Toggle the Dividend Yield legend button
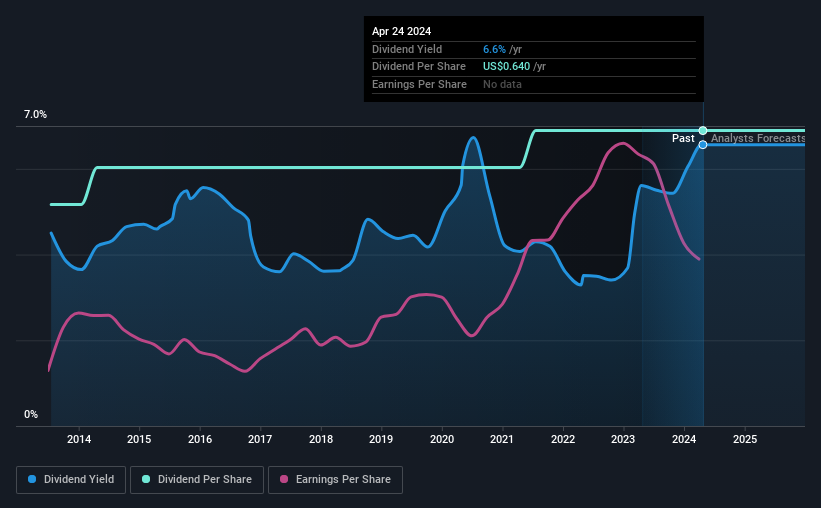This screenshot has height=508, width=821. coord(71,480)
